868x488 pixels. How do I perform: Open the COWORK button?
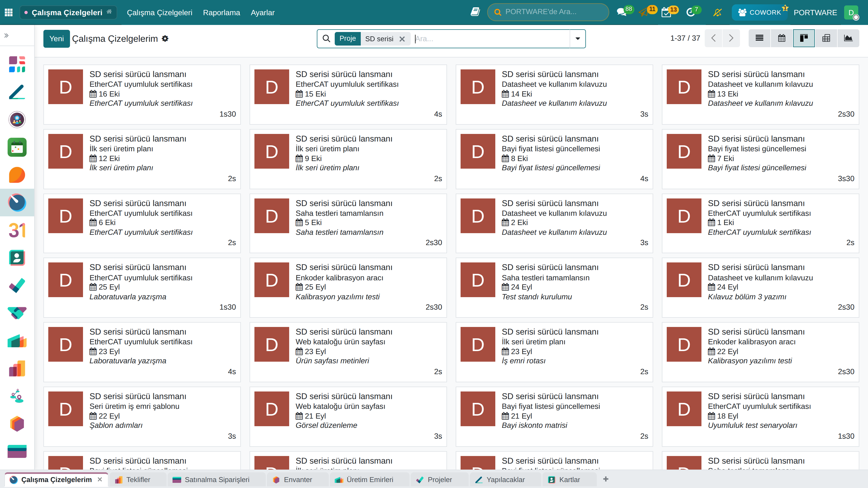[x=759, y=12]
